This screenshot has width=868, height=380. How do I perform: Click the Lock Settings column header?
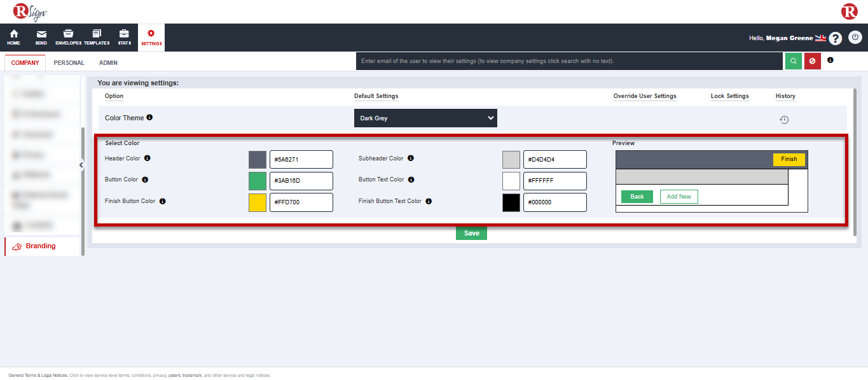(730, 96)
